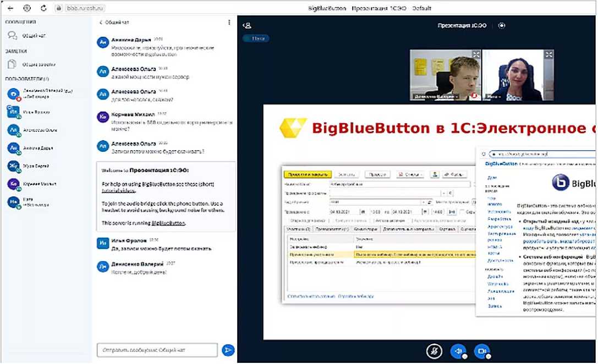This screenshot has height=364, width=598.
Task: Go back with the browser back arrow
Action: pos(10,8)
